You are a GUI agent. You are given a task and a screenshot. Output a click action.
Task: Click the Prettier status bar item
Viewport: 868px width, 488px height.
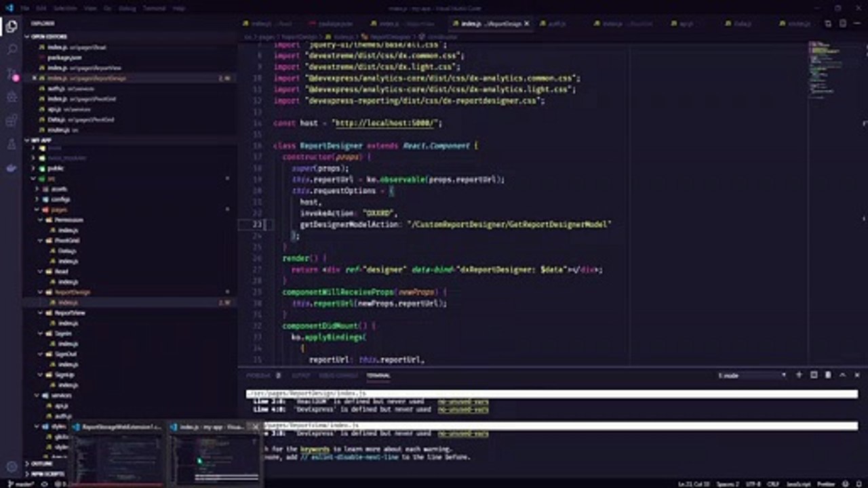[826, 484]
